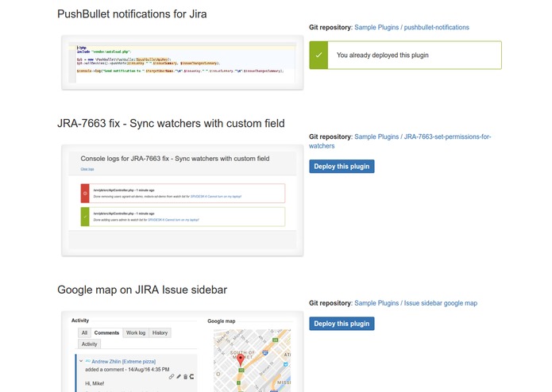Open the PushBullet PHP code screenshot thumbnail
The image size is (552, 392).
183,63
